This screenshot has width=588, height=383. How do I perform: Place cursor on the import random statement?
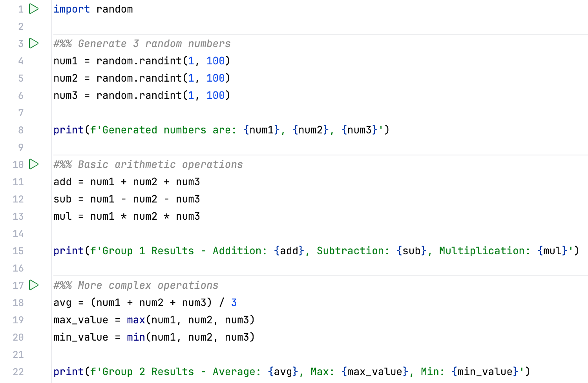click(93, 9)
